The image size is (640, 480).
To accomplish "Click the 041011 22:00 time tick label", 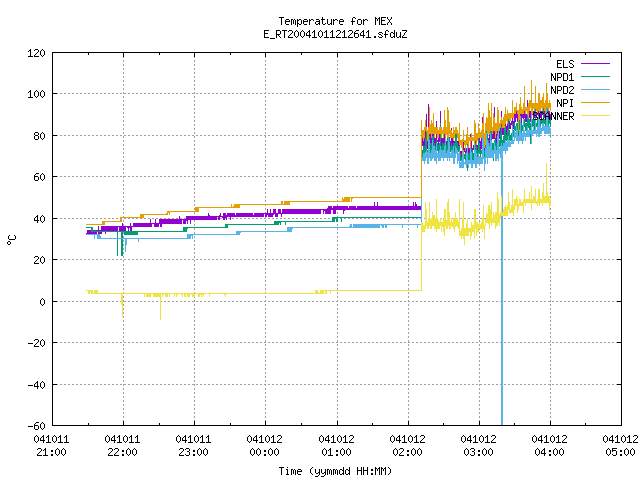I will coord(122,446).
